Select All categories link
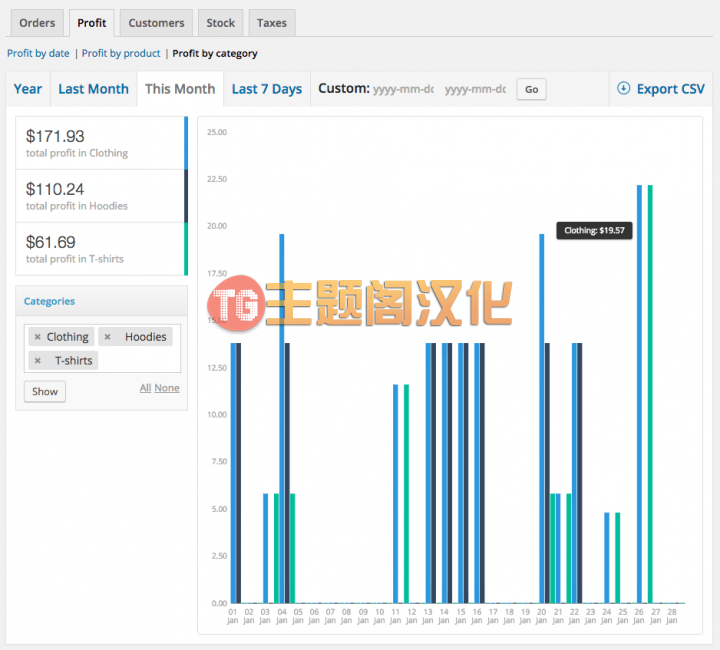 coord(145,388)
